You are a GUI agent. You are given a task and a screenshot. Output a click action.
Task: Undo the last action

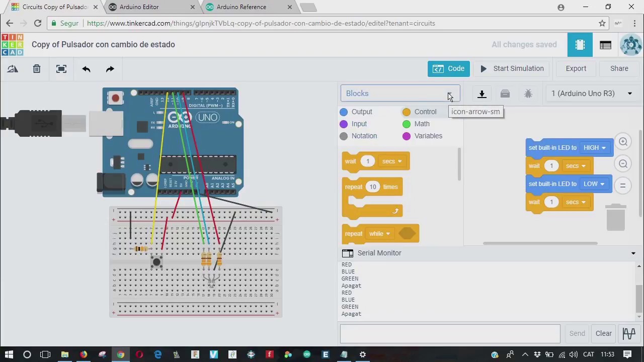(86, 69)
